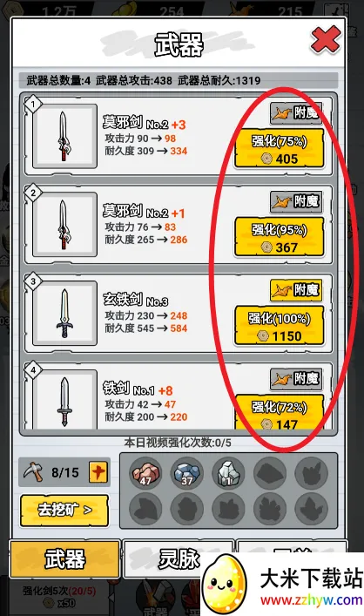The width and height of the screenshot is (364, 616).
Task: Switch to the 武器 tab
Action: (x=64, y=559)
